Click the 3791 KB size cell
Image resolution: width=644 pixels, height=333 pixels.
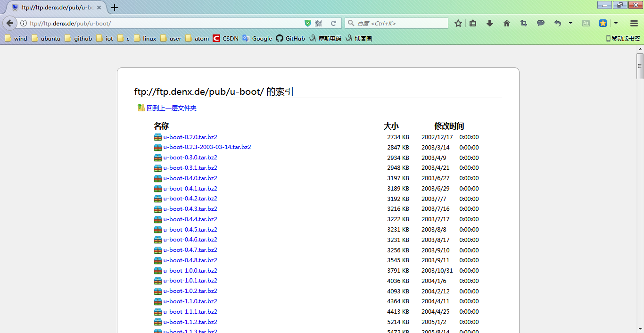(x=398, y=271)
